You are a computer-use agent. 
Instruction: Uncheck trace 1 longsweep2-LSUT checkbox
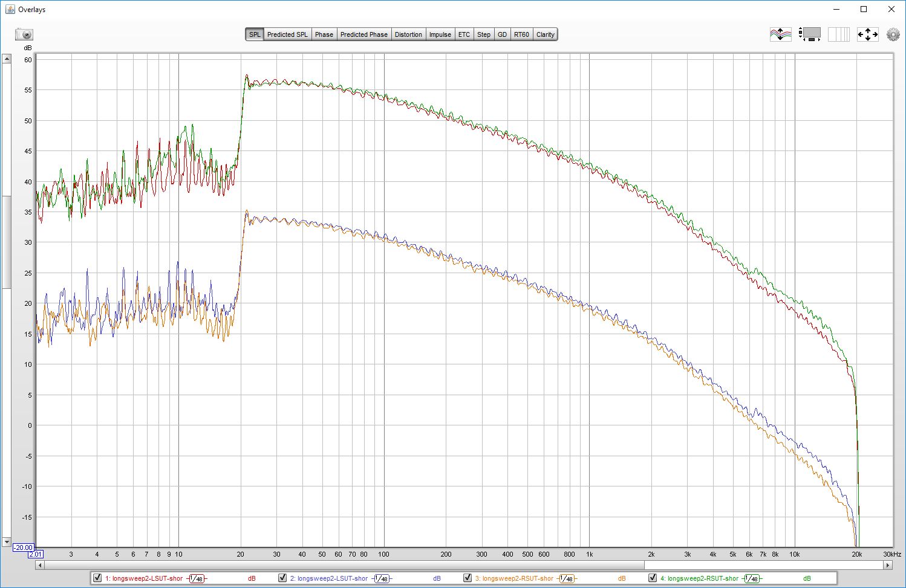click(97, 578)
